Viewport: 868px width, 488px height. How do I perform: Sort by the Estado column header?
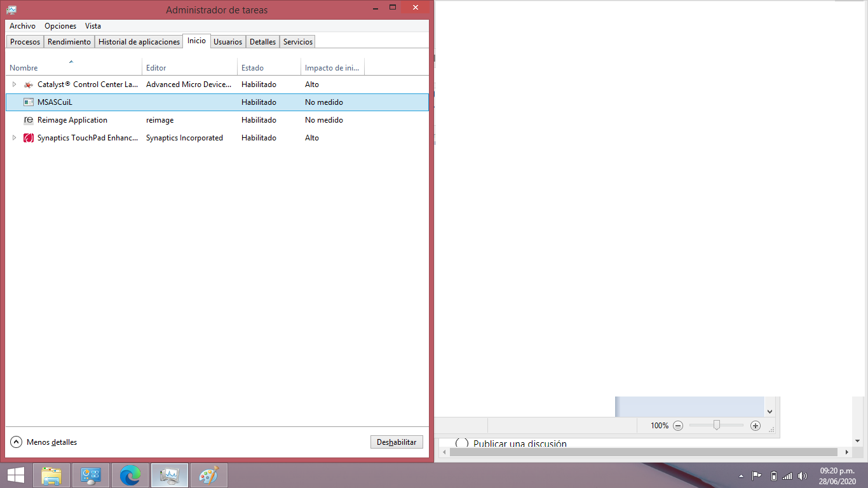point(269,67)
